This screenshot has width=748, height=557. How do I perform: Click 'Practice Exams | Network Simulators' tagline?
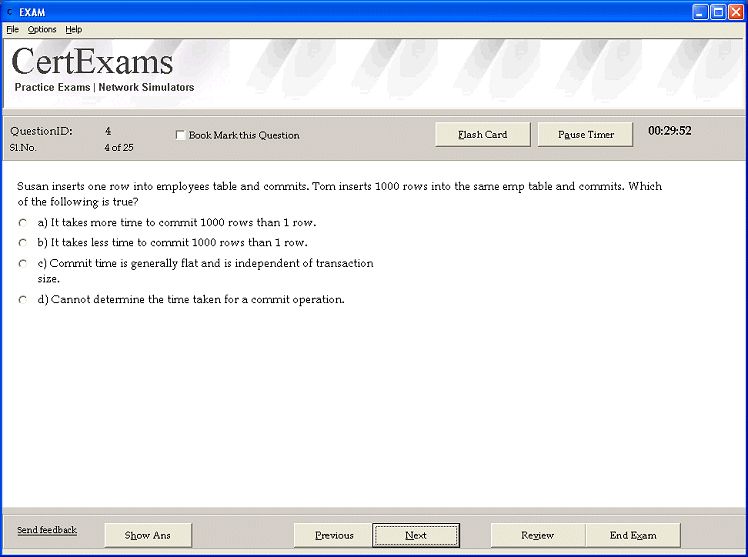pos(104,87)
